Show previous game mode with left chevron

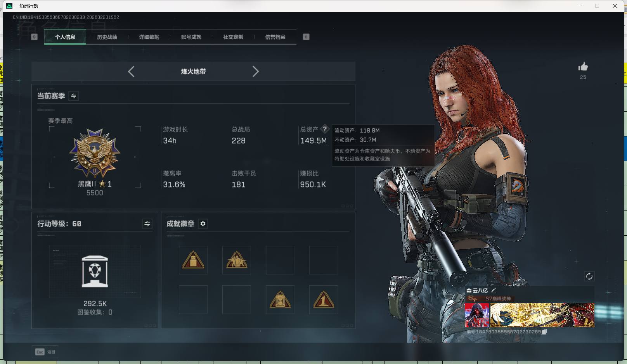click(x=131, y=71)
